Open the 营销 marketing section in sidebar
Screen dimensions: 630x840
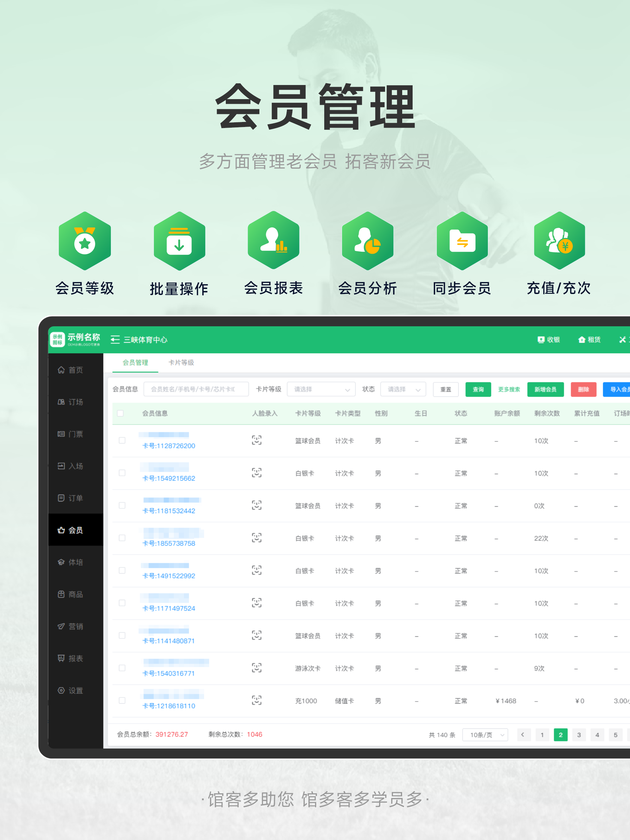tap(75, 627)
